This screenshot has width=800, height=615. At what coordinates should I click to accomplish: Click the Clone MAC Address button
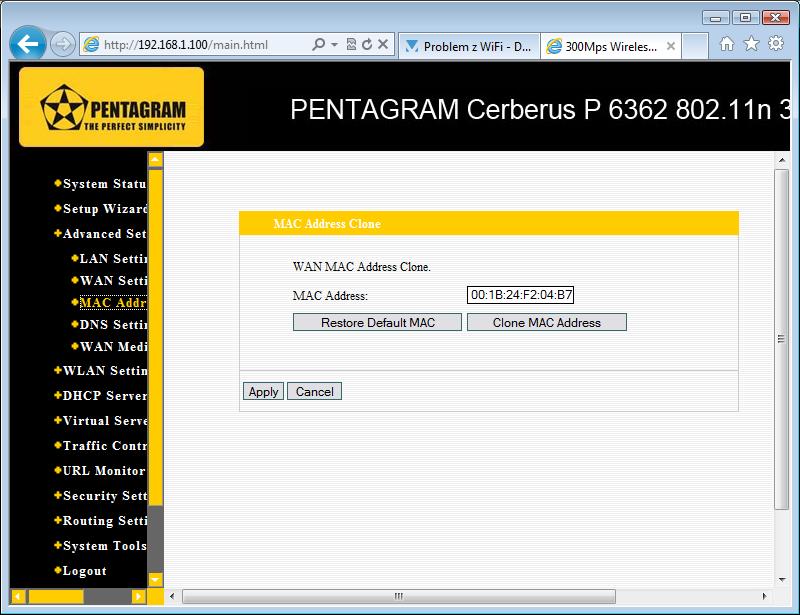546,323
